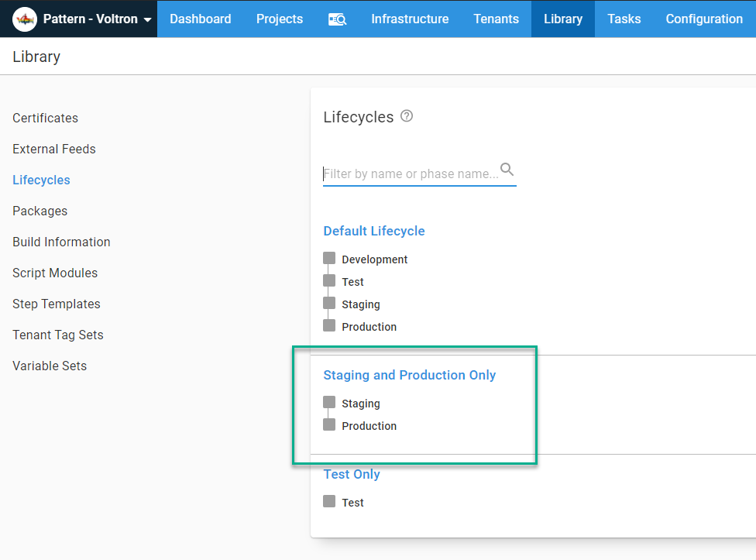Click the magnifier icon in the filter field

[x=507, y=168]
